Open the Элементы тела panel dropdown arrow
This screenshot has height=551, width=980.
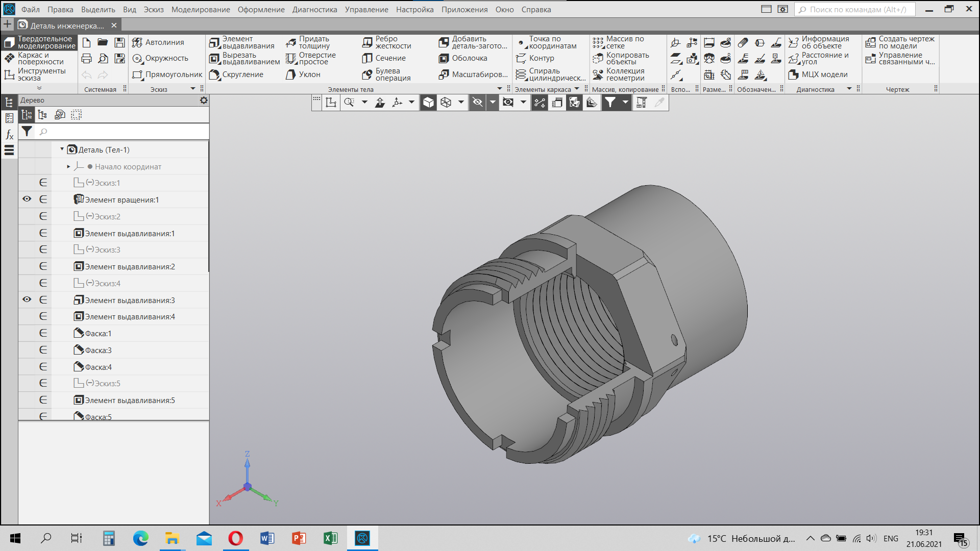pos(500,89)
